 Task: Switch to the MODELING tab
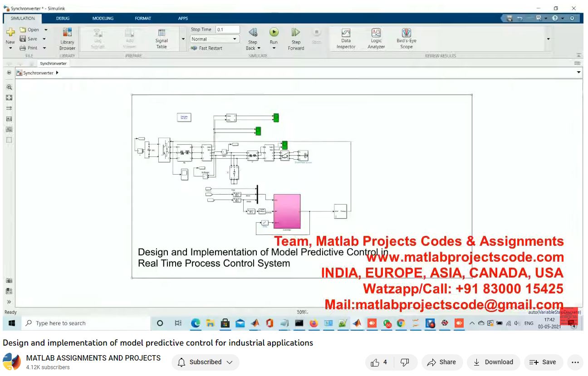[103, 19]
